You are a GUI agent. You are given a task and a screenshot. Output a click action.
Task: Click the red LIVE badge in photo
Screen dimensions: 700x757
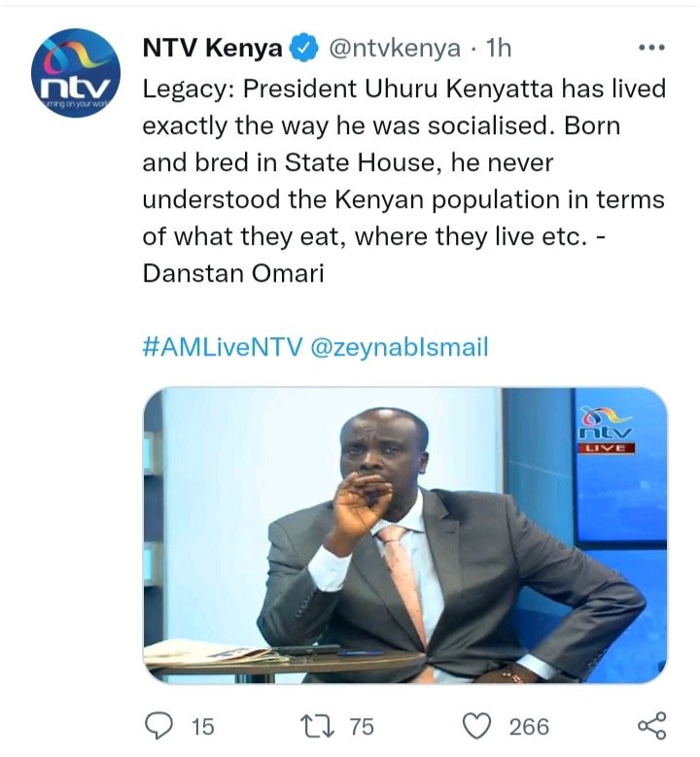click(x=607, y=448)
